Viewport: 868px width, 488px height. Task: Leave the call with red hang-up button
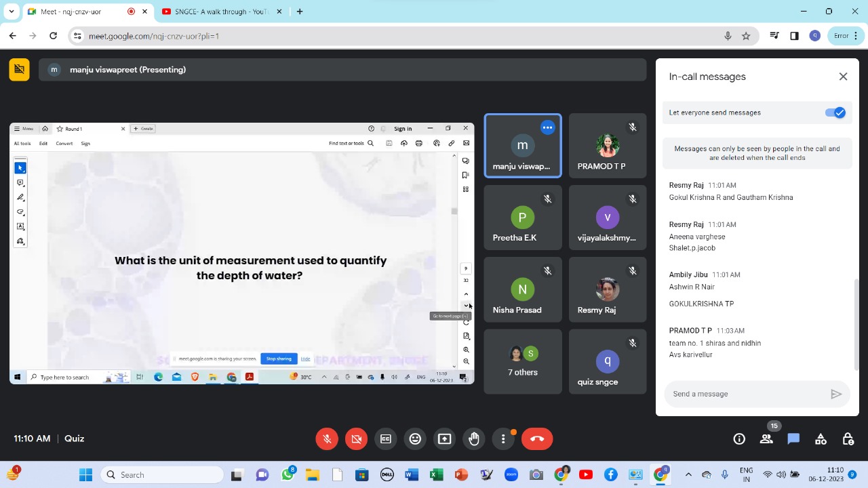[x=537, y=439]
